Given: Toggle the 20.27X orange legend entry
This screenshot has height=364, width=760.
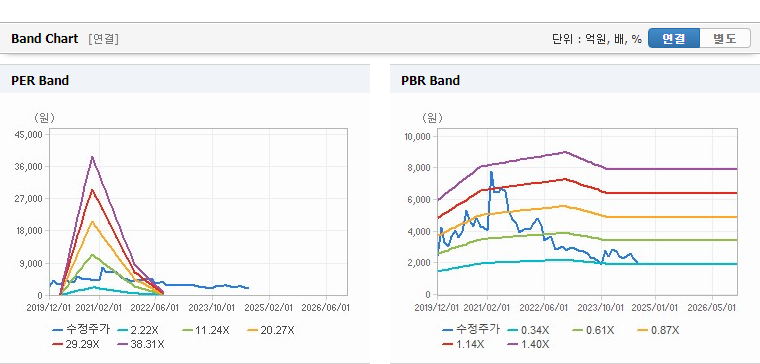Looking at the screenshot, I should (x=270, y=330).
